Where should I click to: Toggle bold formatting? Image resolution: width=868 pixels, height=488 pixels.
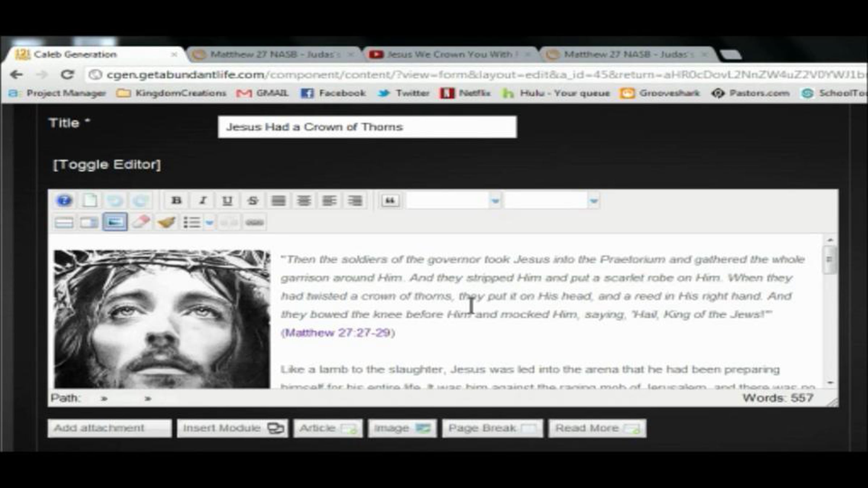point(176,201)
